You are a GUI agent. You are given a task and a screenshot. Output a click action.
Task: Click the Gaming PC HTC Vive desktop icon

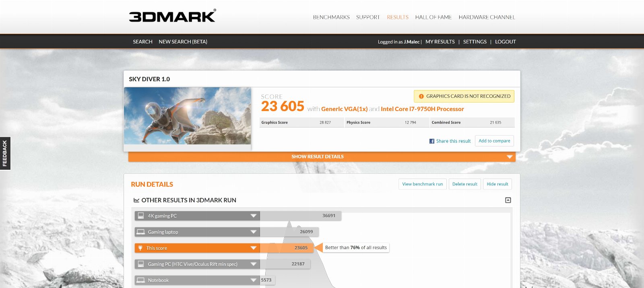[x=141, y=264]
